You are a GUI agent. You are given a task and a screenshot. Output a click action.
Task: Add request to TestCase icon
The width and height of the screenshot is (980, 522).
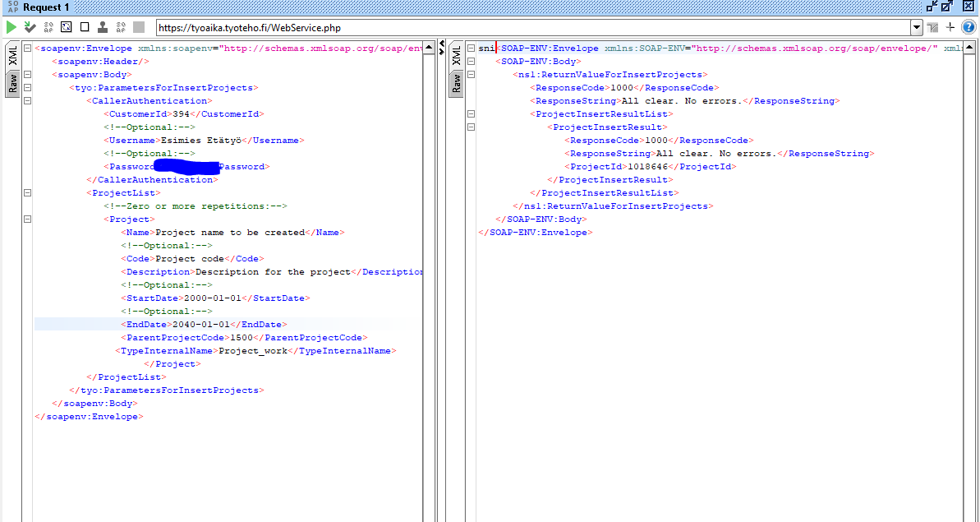(x=30, y=27)
